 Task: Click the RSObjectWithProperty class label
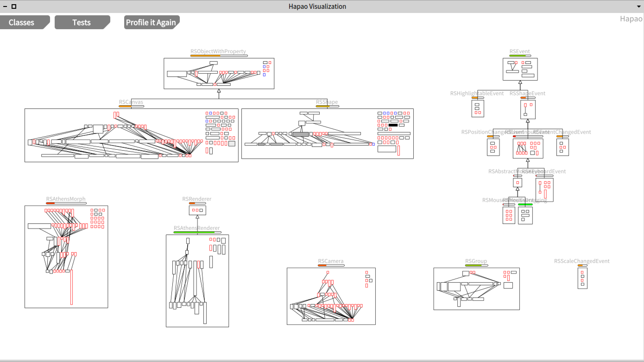point(218,51)
